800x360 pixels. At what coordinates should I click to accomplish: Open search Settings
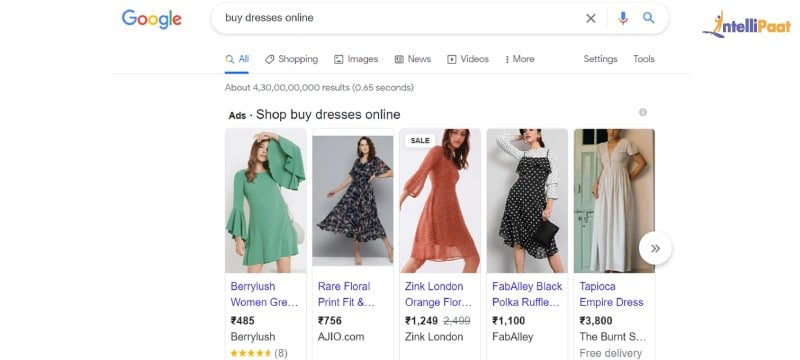point(601,59)
